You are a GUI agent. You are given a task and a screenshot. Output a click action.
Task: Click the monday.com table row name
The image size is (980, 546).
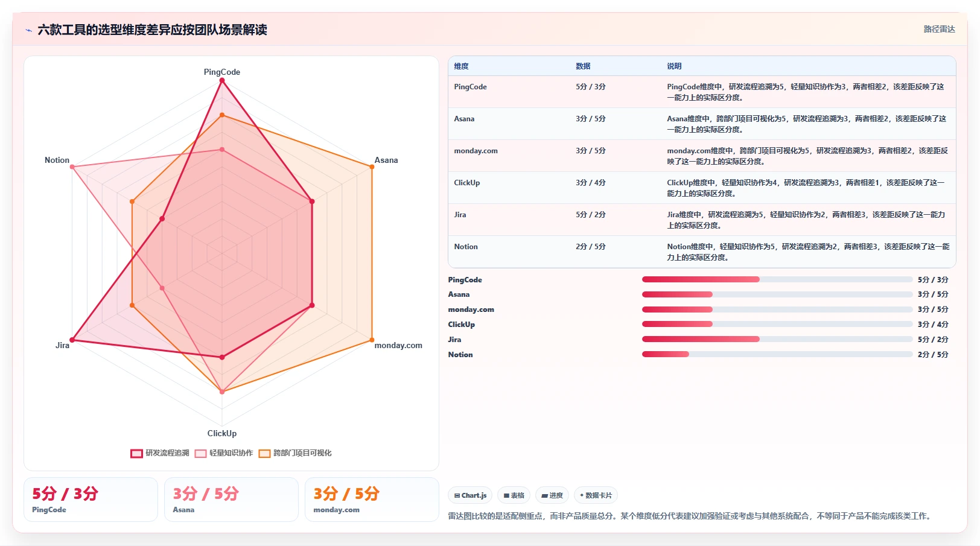click(476, 151)
